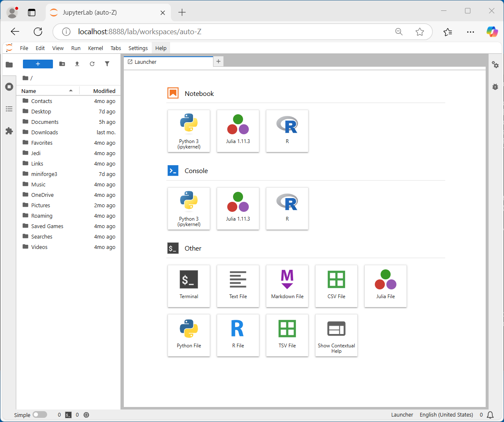Screen dimensions: 504x422
Task: Open the Edit menu
Action: tap(40, 48)
